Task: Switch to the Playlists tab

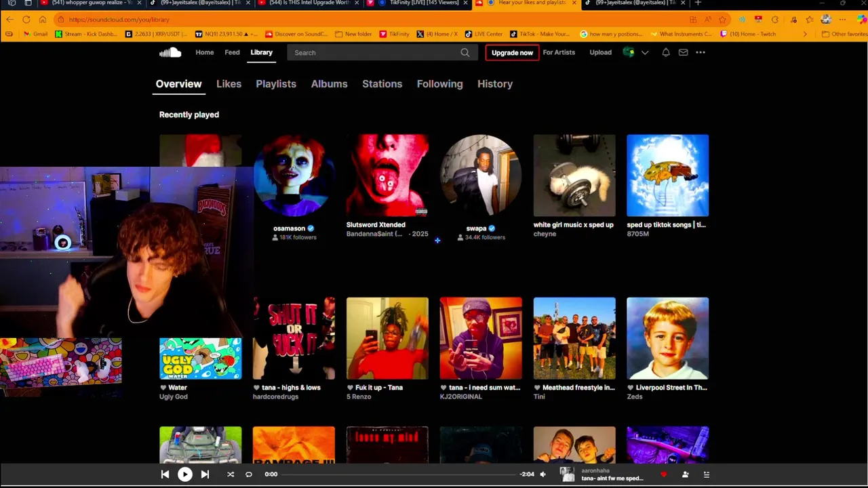Action: click(276, 84)
